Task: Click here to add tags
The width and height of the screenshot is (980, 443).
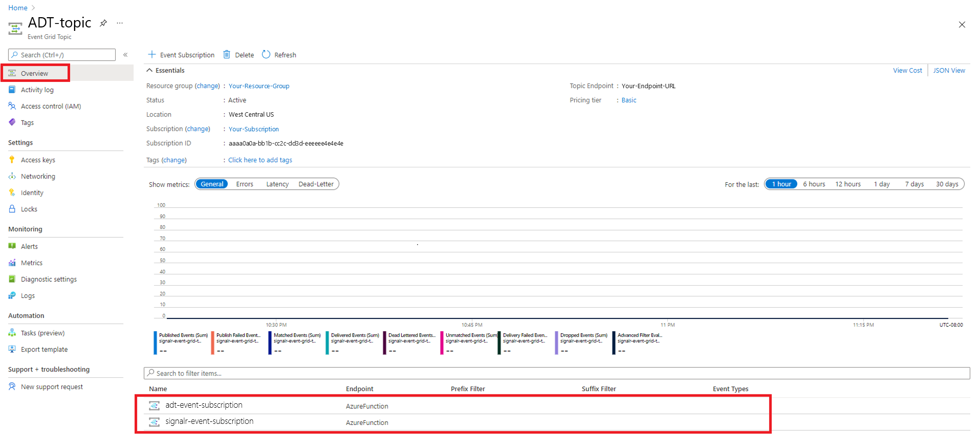Action: point(260,160)
